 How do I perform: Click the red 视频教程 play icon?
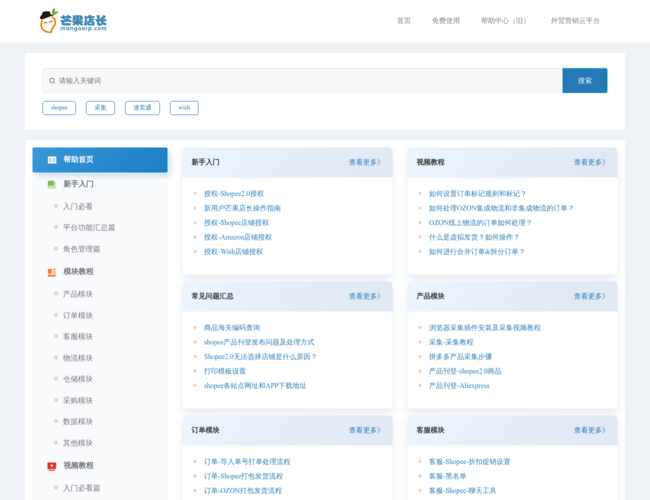click(51, 466)
